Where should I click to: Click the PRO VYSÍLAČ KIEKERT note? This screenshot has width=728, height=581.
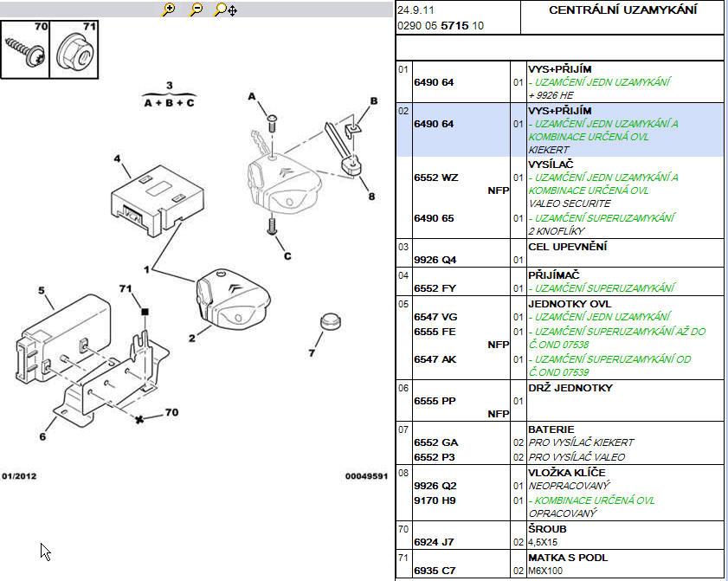click(582, 442)
